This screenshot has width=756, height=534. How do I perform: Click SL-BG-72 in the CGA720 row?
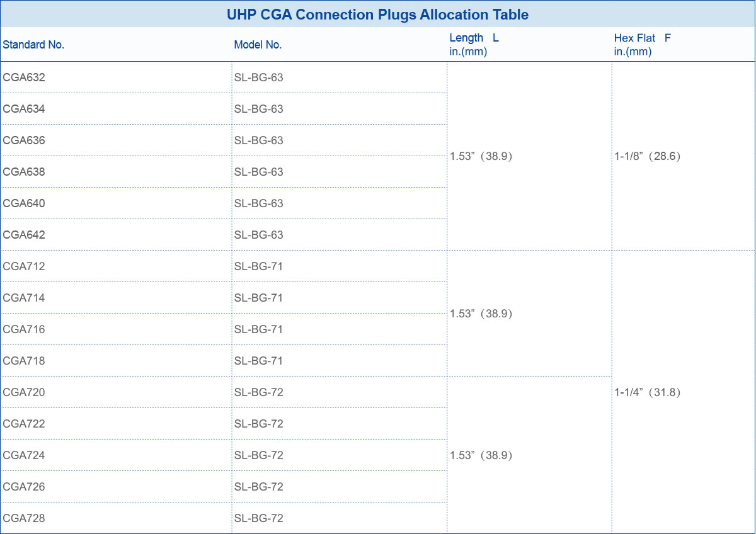tap(259, 392)
